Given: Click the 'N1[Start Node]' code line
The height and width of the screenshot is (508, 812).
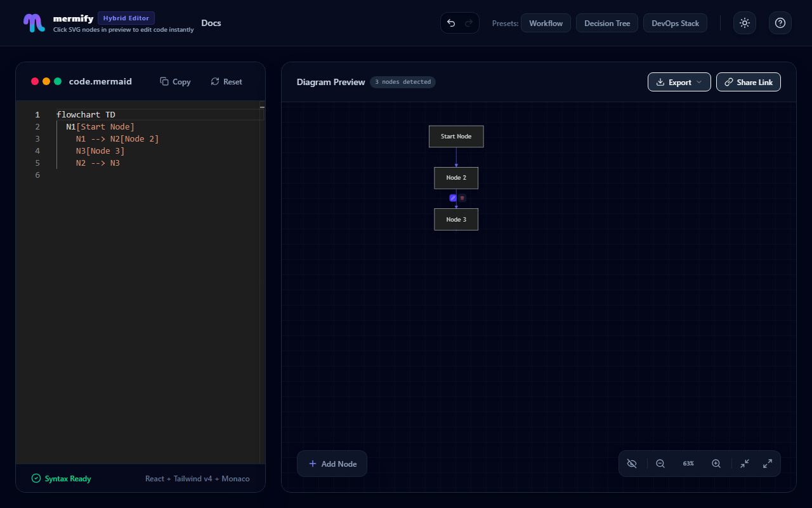Looking at the screenshot, I should 100,127.
